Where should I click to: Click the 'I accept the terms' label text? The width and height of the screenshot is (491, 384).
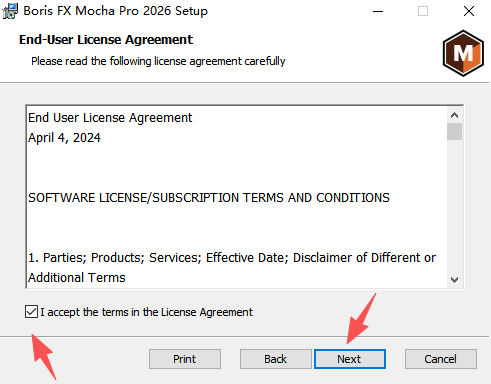[x=146, y=312]
